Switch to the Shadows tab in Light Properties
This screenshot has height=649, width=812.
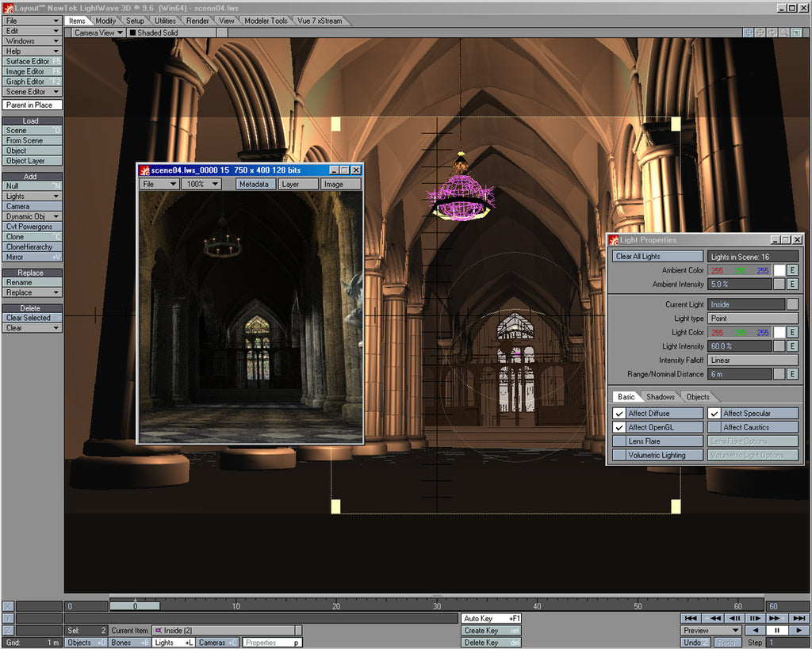660,396
